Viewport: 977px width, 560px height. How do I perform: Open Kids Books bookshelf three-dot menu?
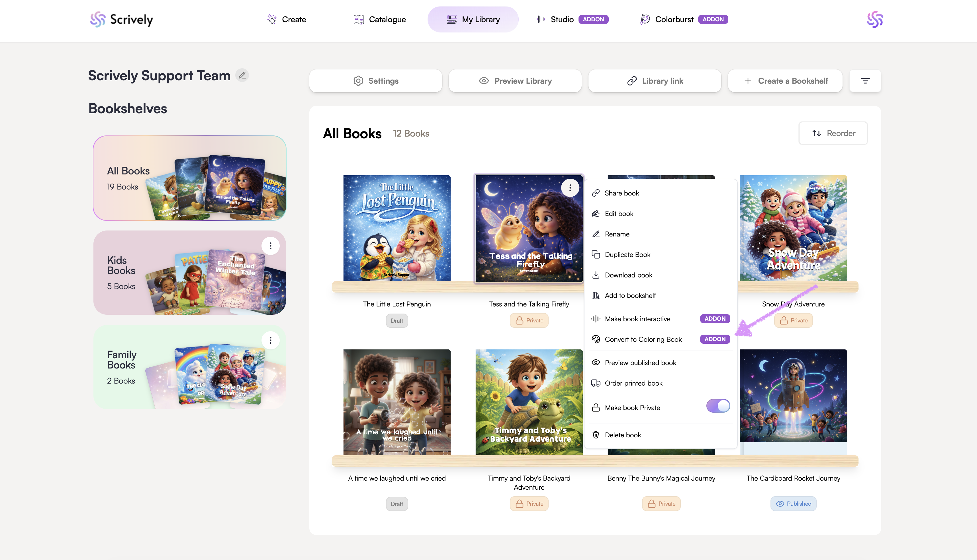click(x=270, y=246)
